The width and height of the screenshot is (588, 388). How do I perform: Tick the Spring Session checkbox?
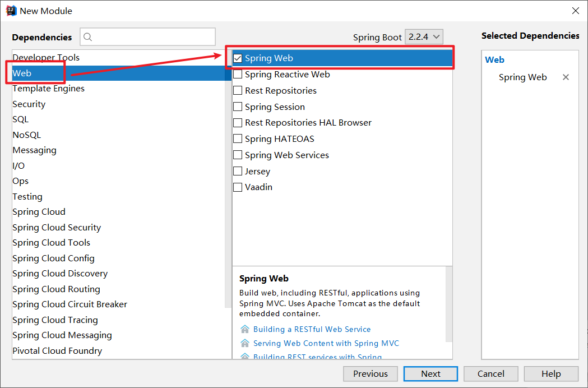coord(238,107)
